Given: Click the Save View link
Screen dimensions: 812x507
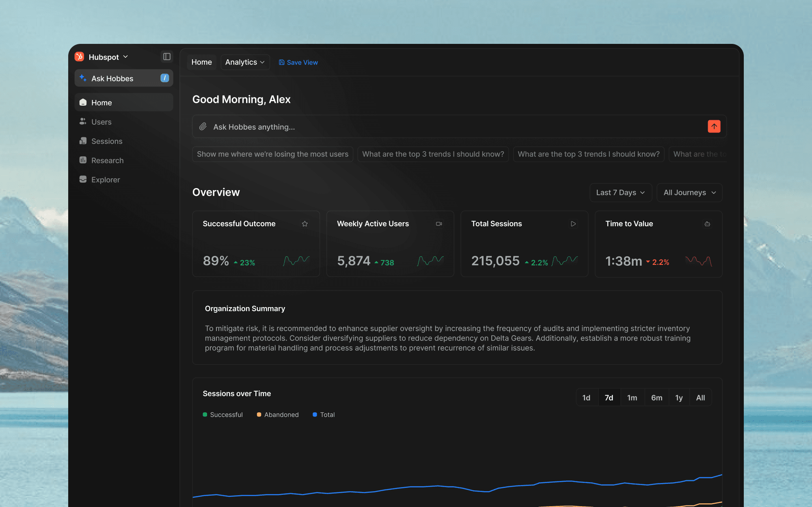Looking at the screenshot, I should click(298, 62).
